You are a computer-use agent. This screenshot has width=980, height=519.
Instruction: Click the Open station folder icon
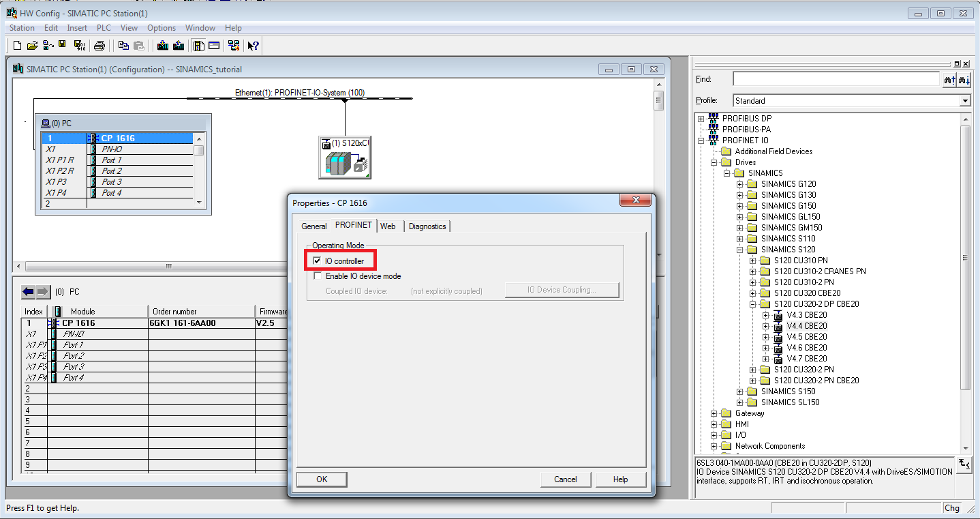click(32, 46)
